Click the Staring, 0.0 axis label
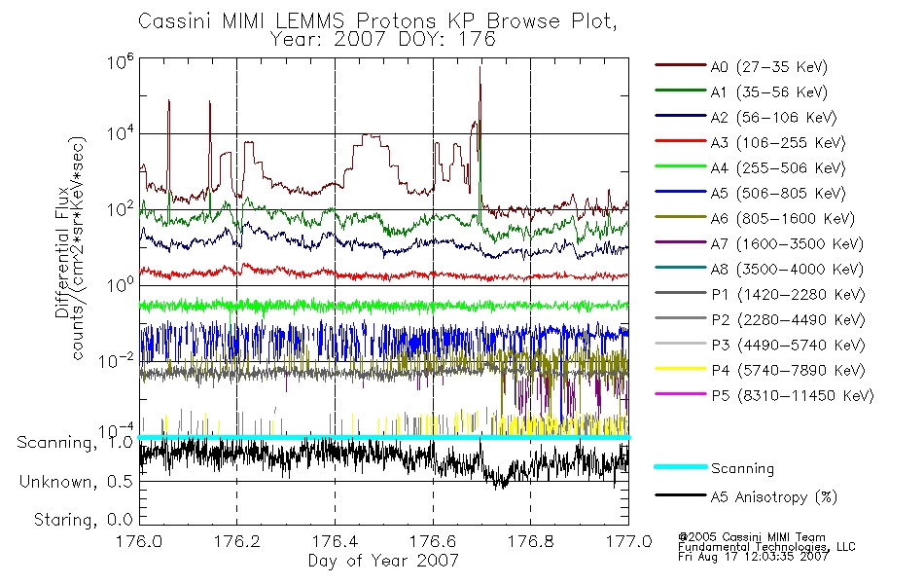 tap(83, 520)
